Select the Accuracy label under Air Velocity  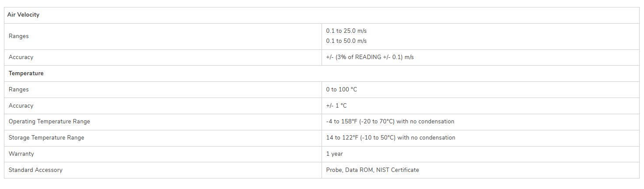point(21,57)
